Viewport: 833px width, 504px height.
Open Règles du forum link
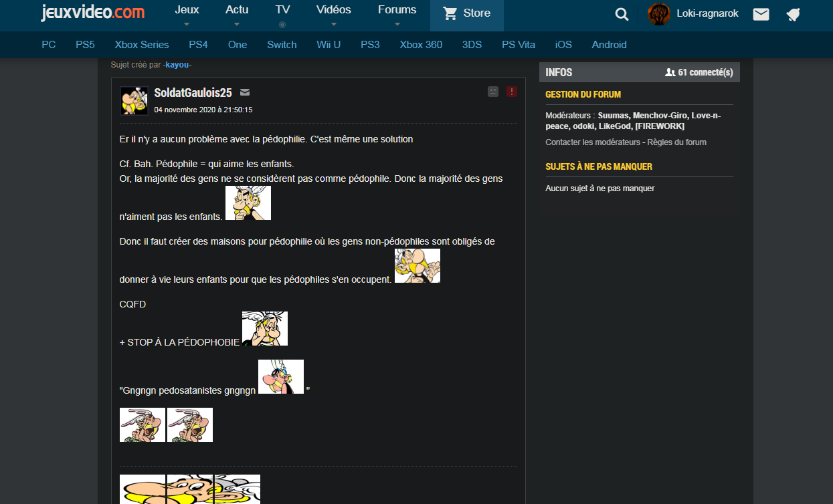[x=676, y=142]
